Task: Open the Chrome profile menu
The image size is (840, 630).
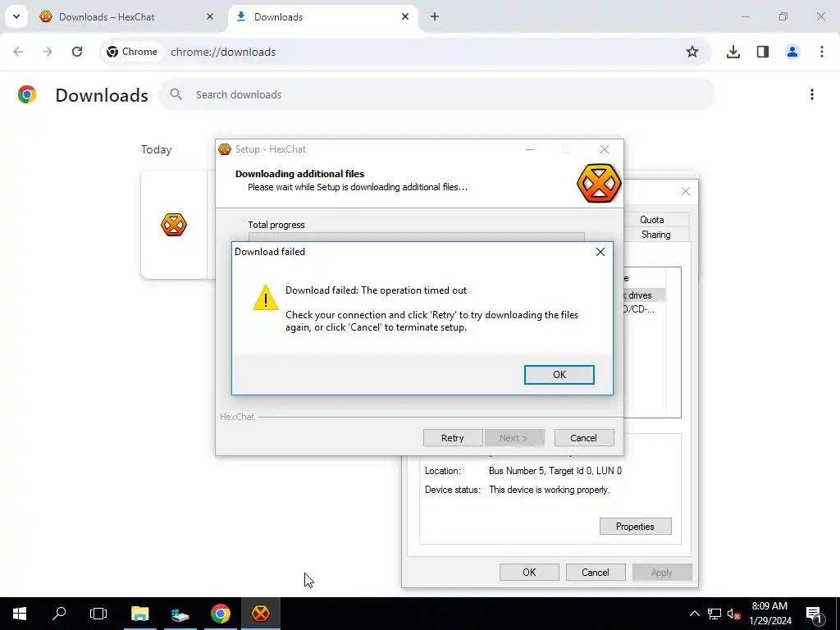Action: pyautogui.click(x=792, y=52)
